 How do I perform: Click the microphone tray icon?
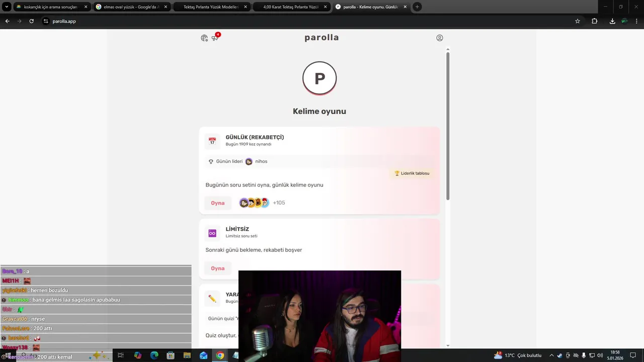(x=584, y=355)
